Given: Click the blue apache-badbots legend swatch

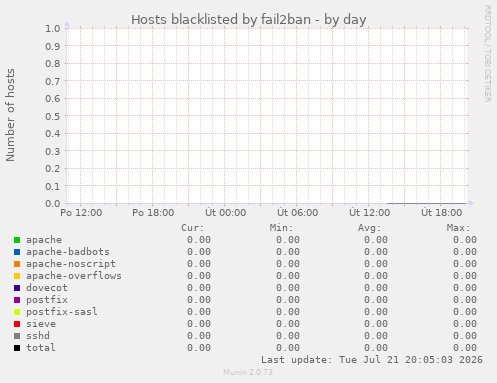Looking at the screenshot, I should (x=17, y=252).
